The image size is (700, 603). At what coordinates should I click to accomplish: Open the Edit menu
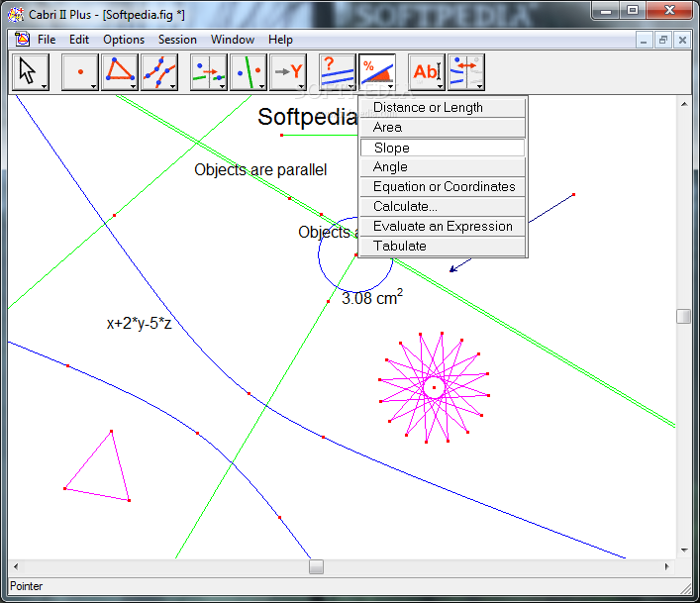coord(79,40)
